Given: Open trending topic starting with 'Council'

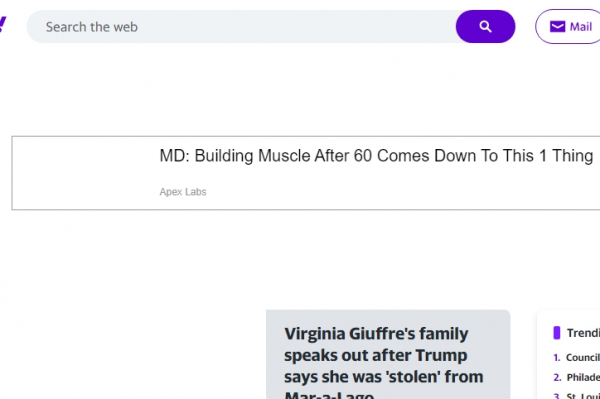Looking at the screenshot, I should click(583, 357).
